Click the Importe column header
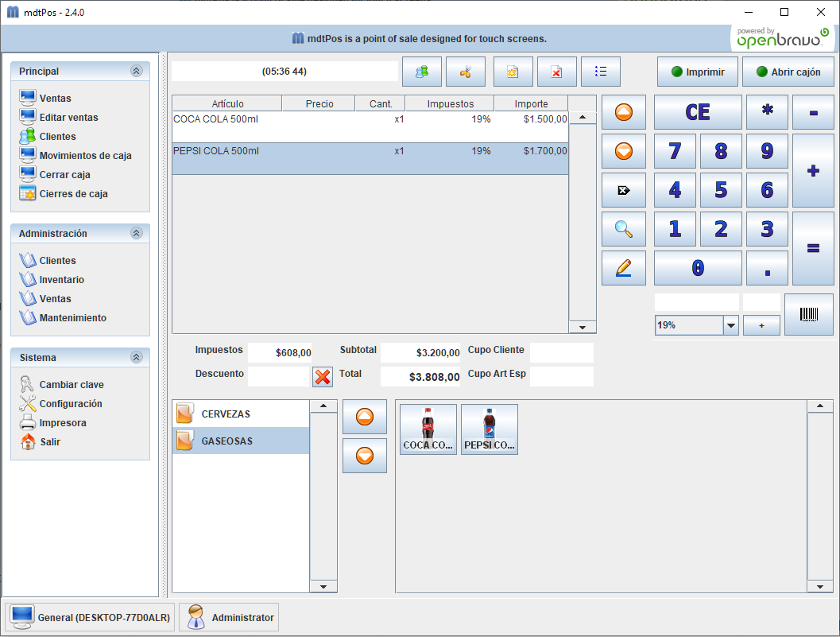The width and height of the screenshot is (840, 637). pos(531,103)
